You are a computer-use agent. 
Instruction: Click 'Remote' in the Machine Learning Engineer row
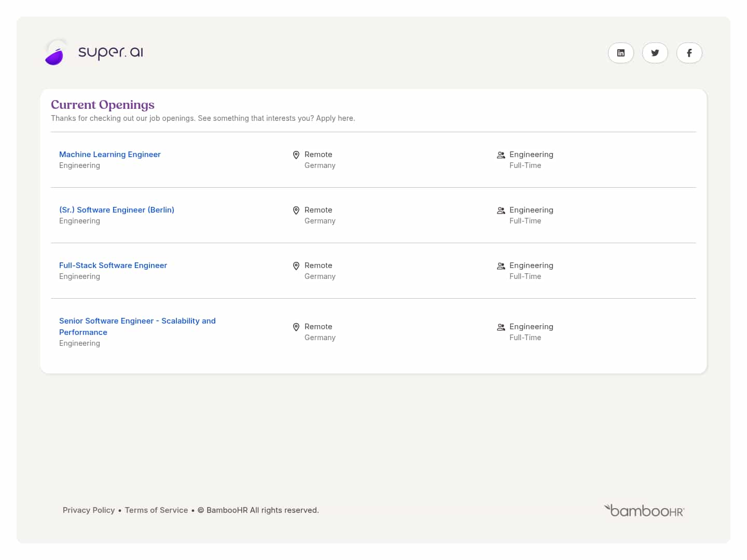click(318, 155)
